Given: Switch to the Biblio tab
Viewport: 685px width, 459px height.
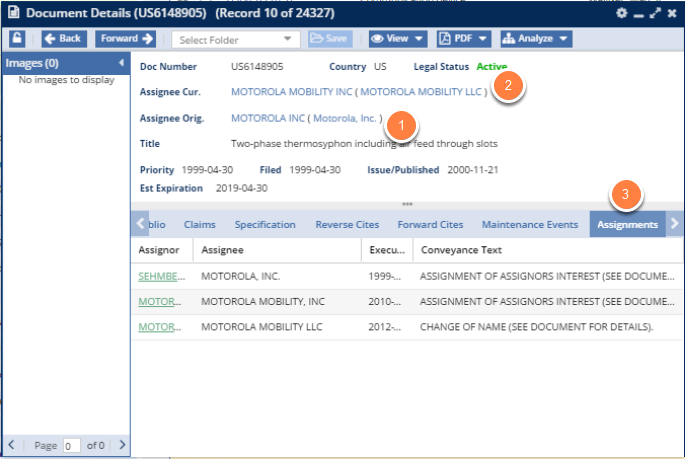Looking at the screenshot, I should [157, 224].
